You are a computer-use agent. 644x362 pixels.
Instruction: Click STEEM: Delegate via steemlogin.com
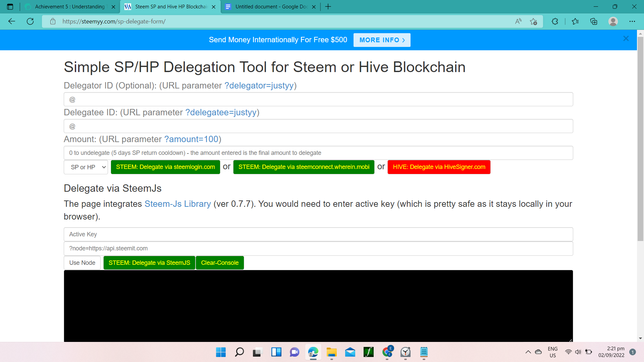coord(165,167)
